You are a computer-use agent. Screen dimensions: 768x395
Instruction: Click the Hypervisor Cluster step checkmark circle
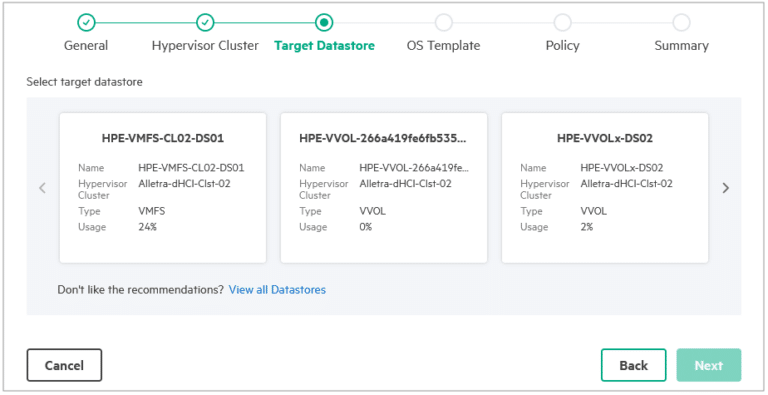205,22
